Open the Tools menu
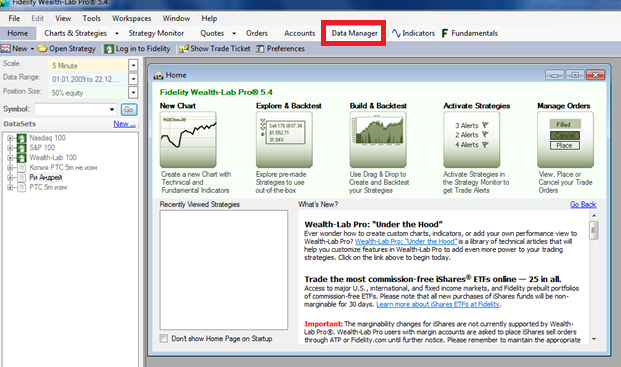Viewport: 621px width, 367px height. pos(91,18)
